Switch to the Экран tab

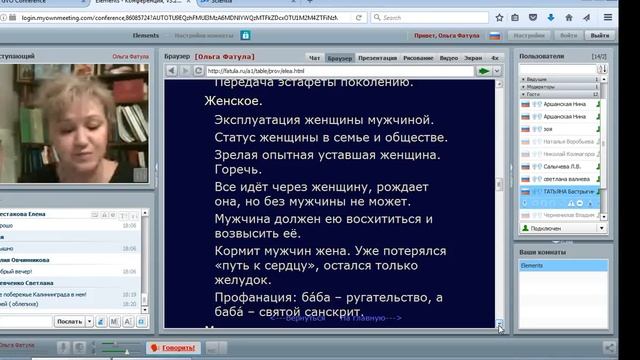473,58
